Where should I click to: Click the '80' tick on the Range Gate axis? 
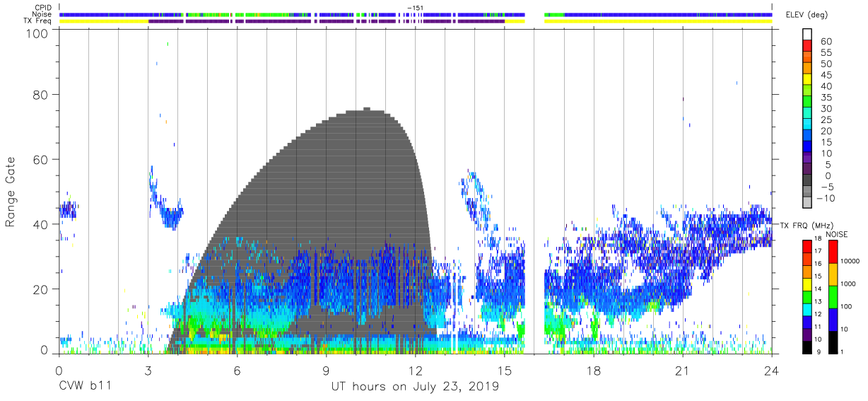41,95
